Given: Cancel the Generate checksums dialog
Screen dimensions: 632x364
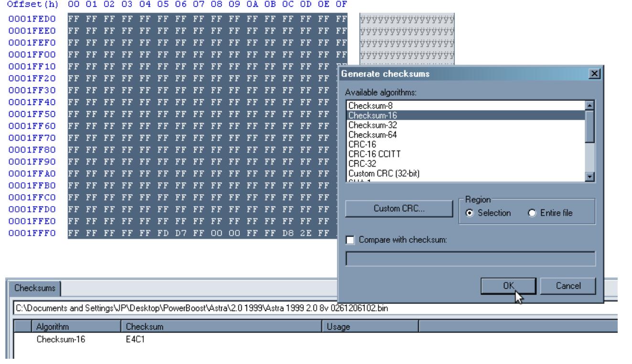Looking at the screenshot, I should pos(568,286).
